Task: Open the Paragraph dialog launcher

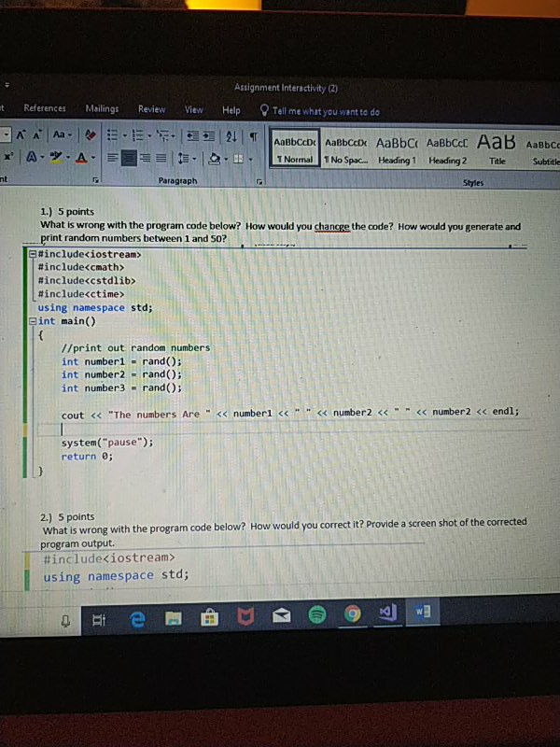Action: pos(259,182)
